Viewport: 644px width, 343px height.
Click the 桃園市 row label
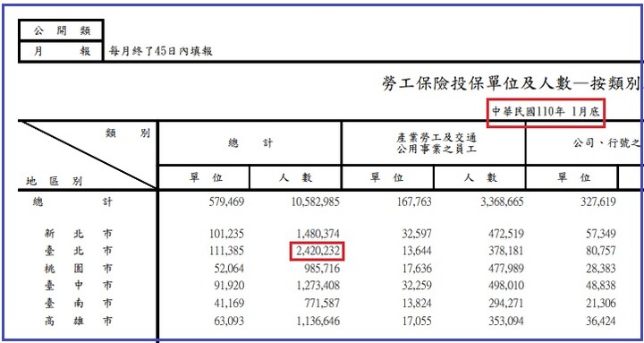click(x=78, y=269)
